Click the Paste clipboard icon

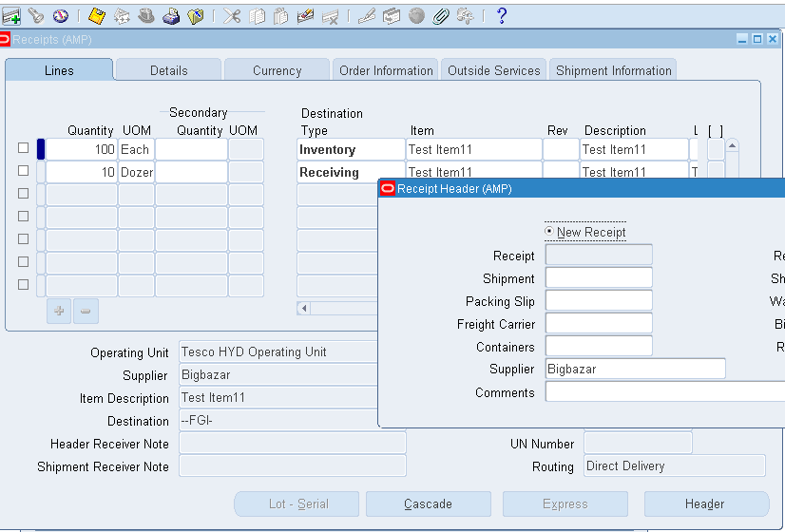[281, 16]
